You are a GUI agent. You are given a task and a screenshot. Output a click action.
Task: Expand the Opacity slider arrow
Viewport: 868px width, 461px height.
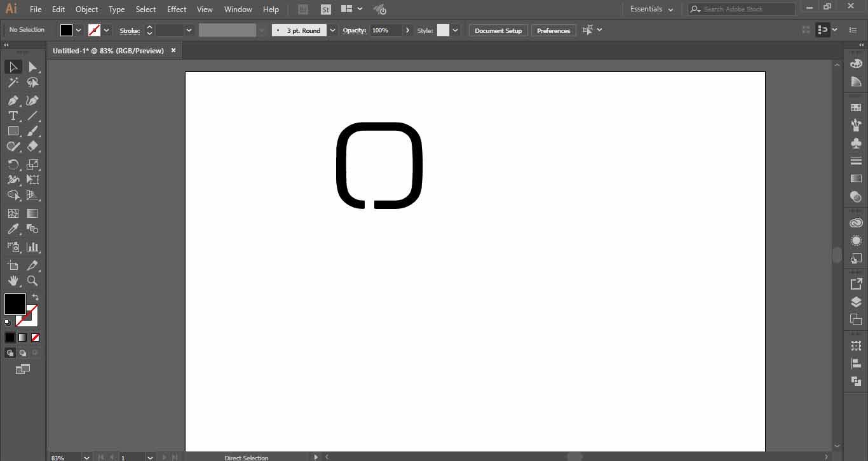click(407, 30)
